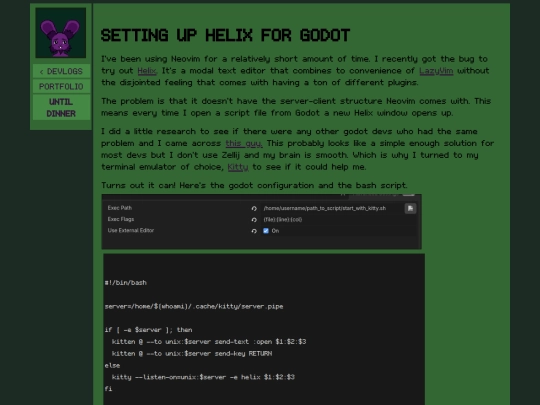Click the server= pipe path line
540x405 pixels.
194,307
